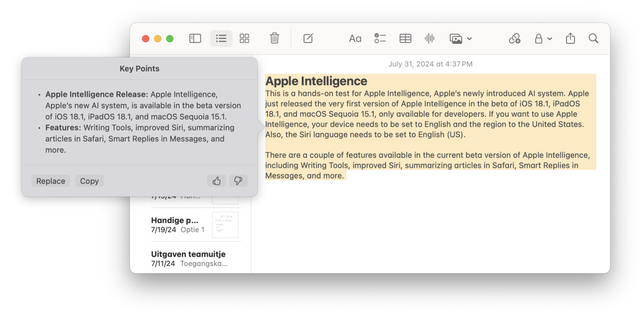The width and height of the screenshot is (644, 318).
Task: Switch to gallery view
Action: (244, 38)
